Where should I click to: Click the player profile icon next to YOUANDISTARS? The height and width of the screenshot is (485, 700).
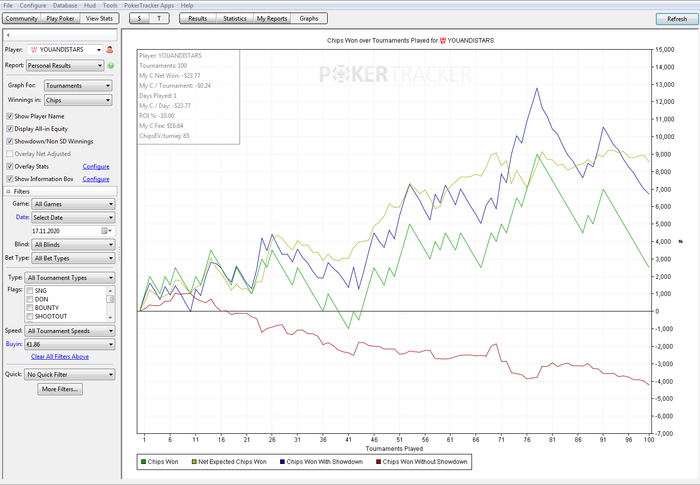coord(110,49)
